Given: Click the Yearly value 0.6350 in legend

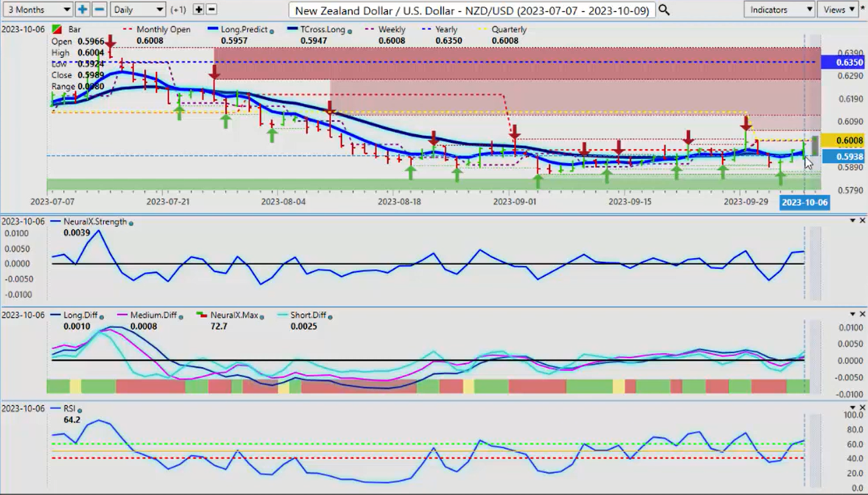Looking at the screenshot, I should point(449,41).
